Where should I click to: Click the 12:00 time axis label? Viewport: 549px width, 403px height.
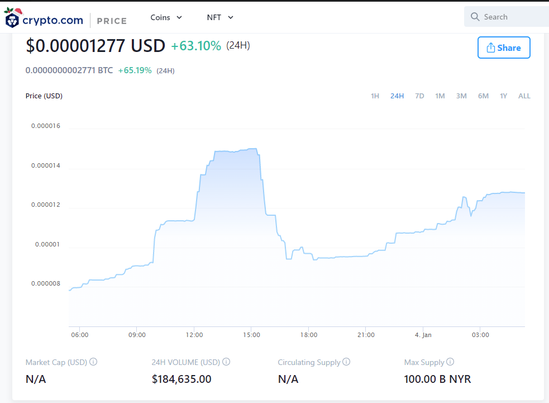coord(194,335)
